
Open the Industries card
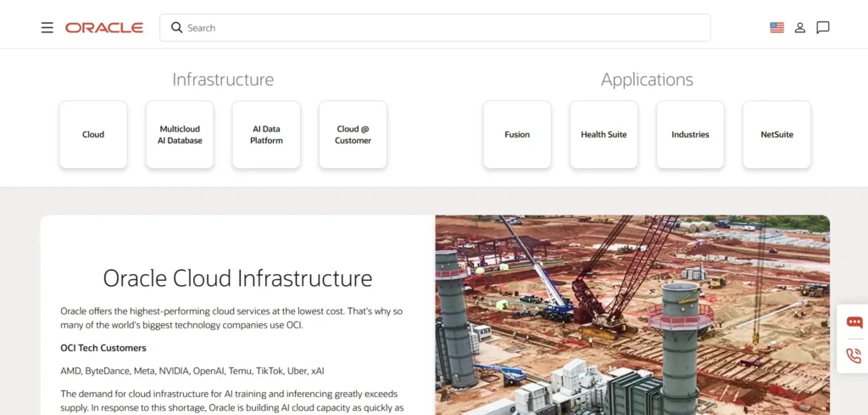click(x=690, y=135)
